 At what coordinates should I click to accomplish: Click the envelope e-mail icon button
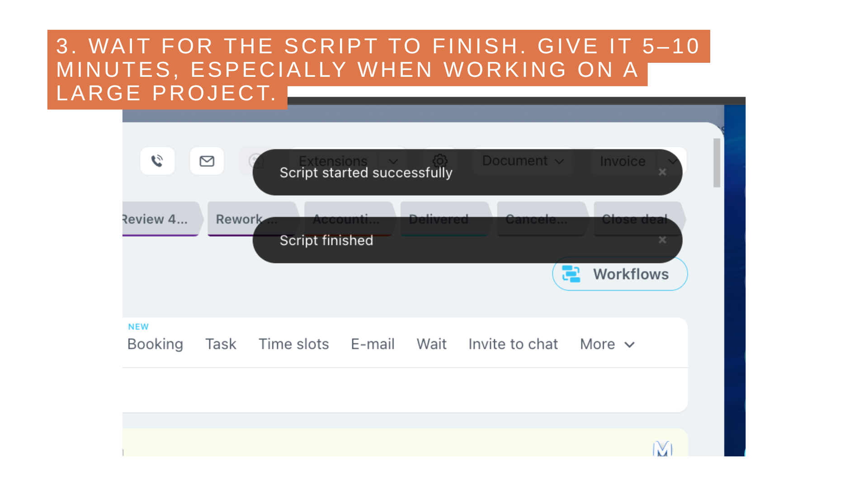click(207, 161)
